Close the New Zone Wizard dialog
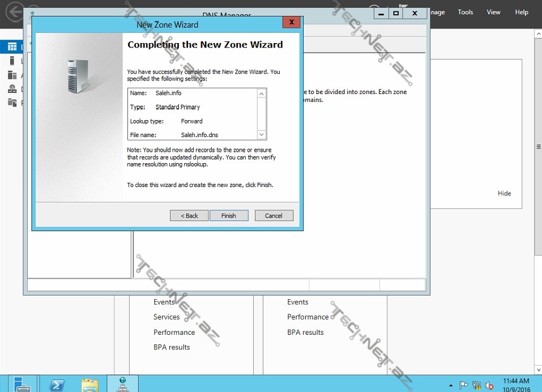542x392 pixels. [291, 22]
